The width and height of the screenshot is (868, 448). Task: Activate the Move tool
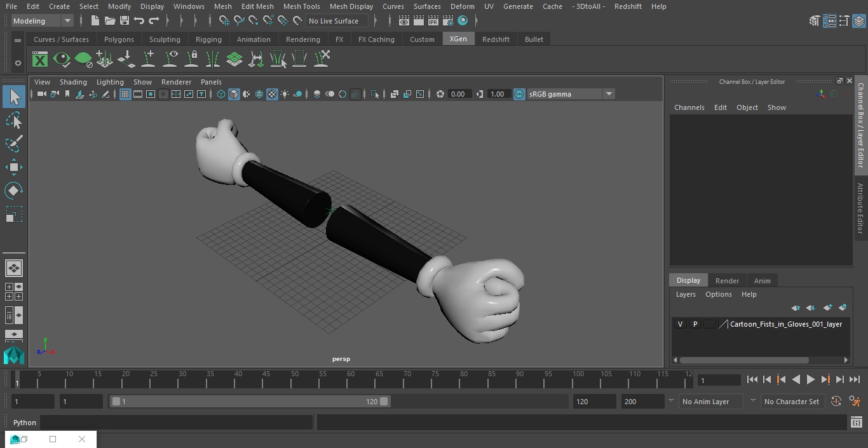14,167
